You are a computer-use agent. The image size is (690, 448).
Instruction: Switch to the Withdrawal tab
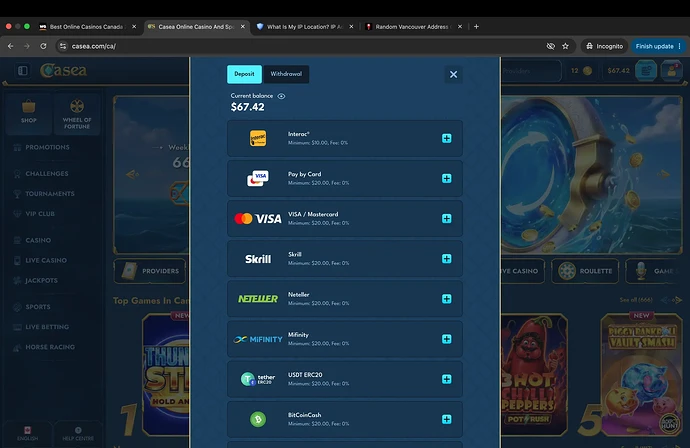click(286, 74)
